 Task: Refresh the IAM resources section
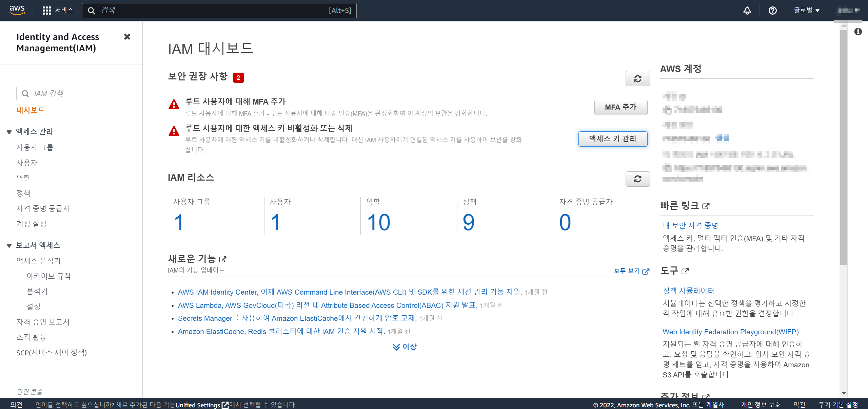637,179
